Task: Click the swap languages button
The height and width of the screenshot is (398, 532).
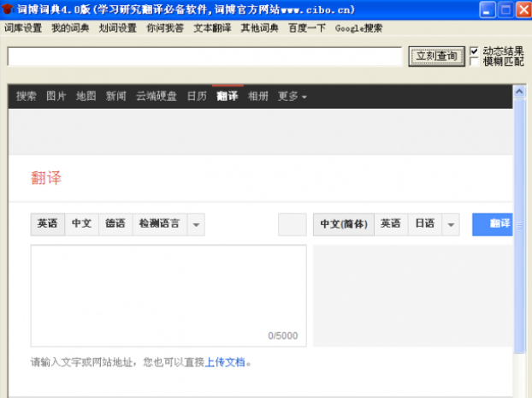Action: click(x=293, y=224)
